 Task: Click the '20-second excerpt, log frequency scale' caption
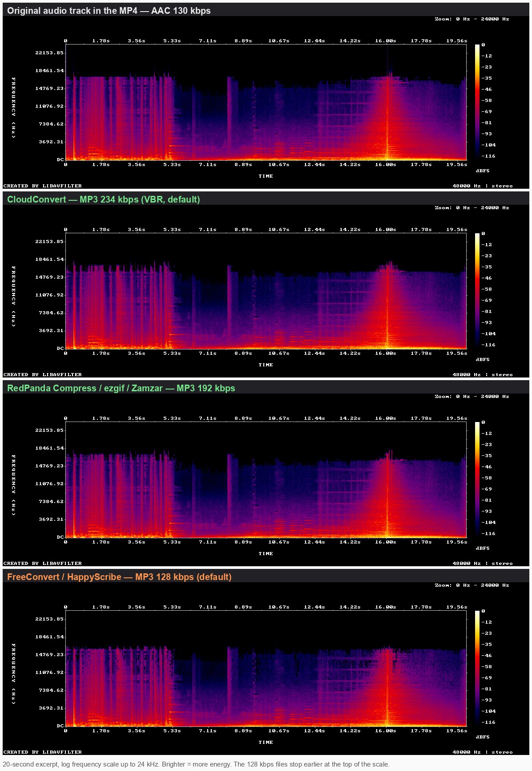tap(196, 764)
